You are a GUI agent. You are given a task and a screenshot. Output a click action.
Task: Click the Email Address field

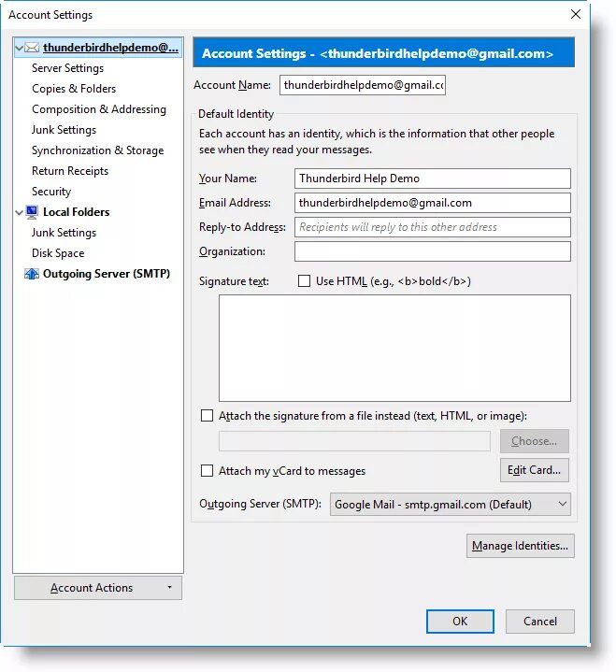click(x=433, y=203)
